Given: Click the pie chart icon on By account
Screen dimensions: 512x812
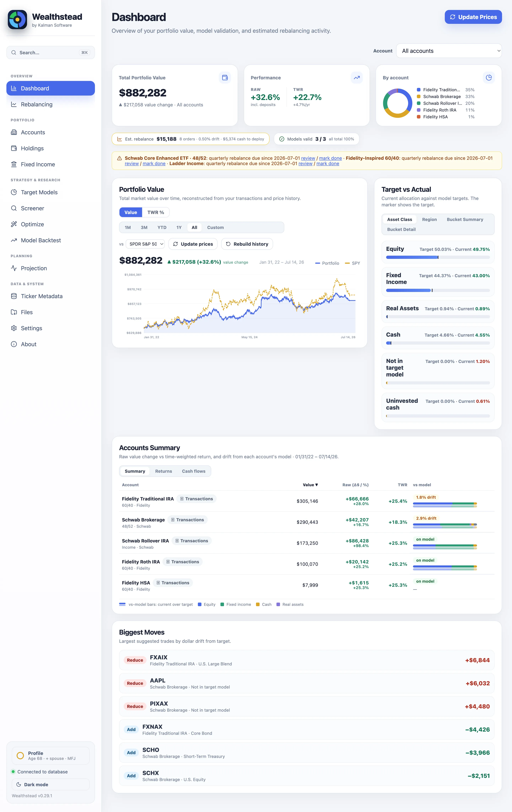Looking at the screenshot, I should point(489,78).
